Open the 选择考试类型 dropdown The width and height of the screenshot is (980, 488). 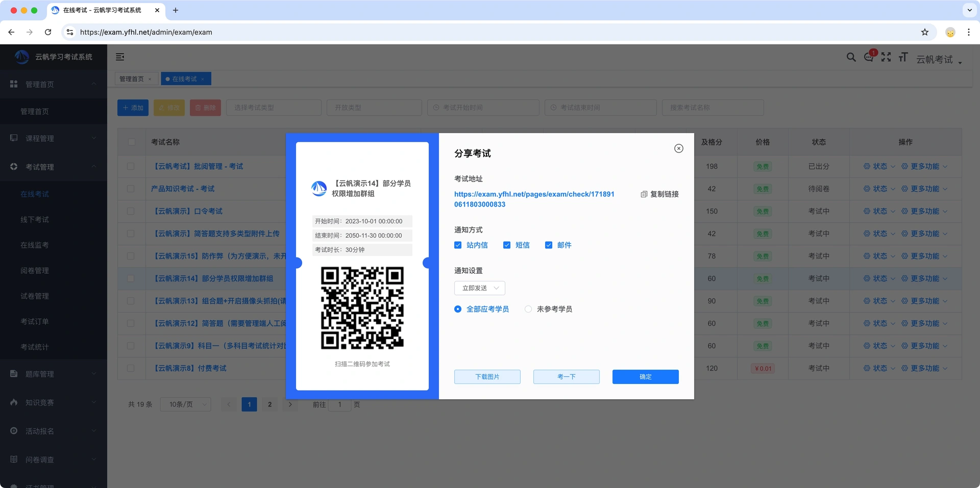[x=274, y=108]
